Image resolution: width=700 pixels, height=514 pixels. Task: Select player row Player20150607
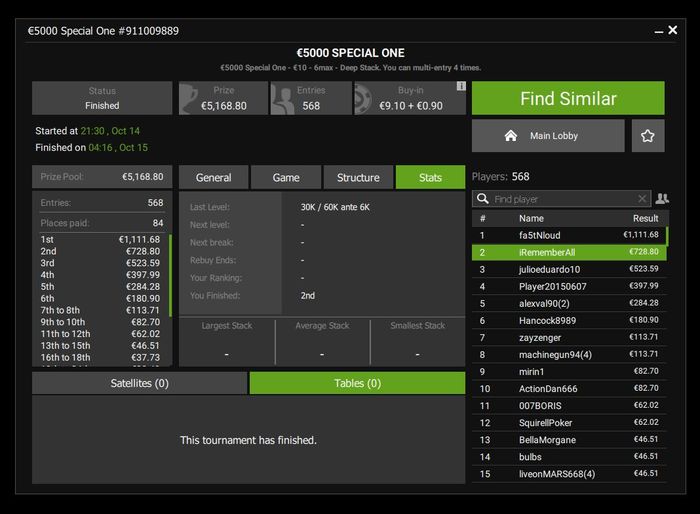coord(569,286)
